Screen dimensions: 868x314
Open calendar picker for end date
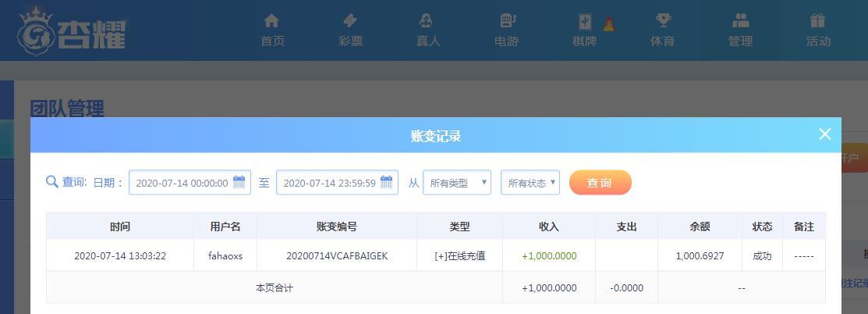pos(386,182)
